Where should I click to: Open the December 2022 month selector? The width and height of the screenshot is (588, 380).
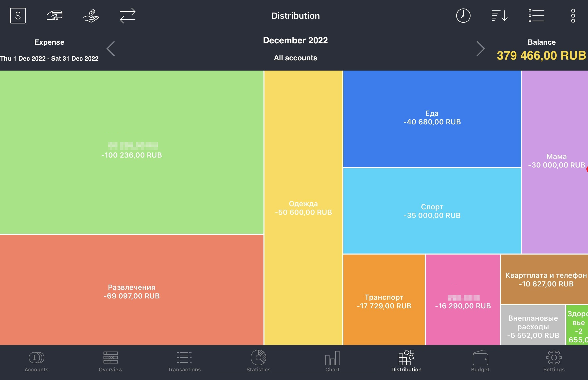(x=295, y=40)
